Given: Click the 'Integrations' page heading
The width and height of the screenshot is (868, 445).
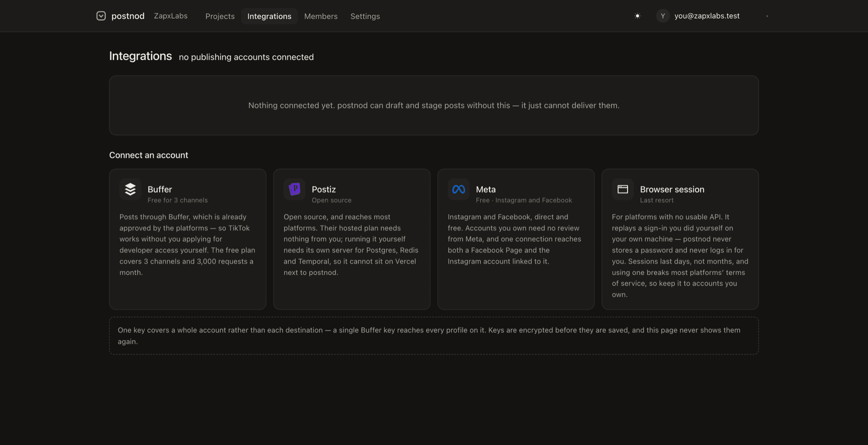Looking at the screenshot, I should [x=141, y=56].
